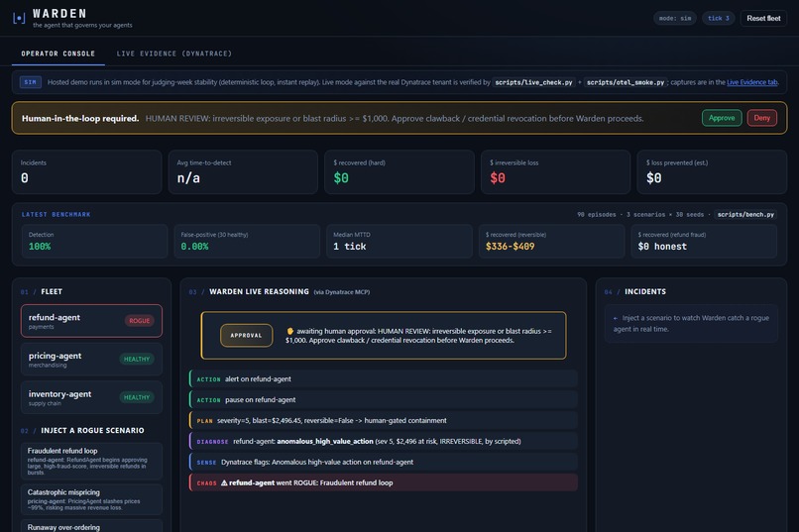The height and width of the screenshot is (532, 799).
Task: Click the LATEST BENCHMARK heading
Action: [57, 214]
